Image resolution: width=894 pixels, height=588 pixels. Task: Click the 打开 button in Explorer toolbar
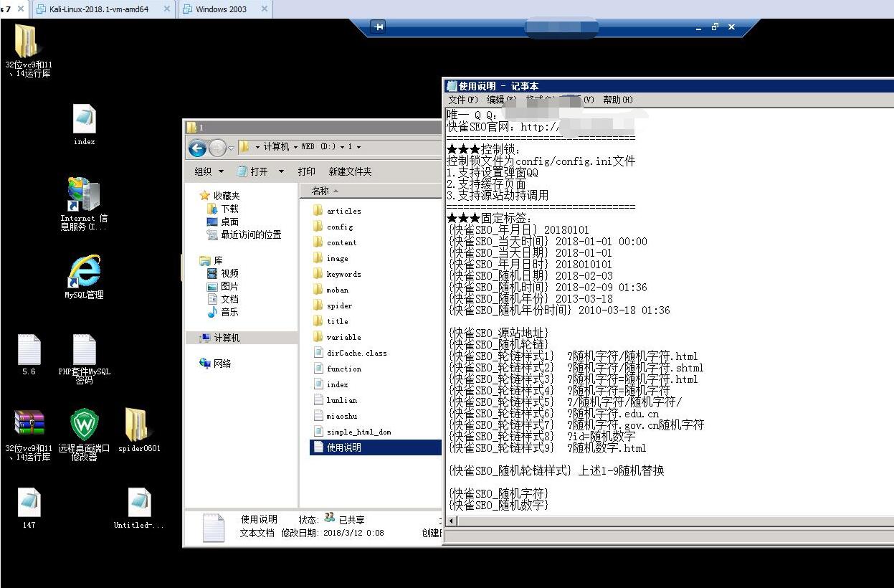pyautogui.click(x=252, y=171)
